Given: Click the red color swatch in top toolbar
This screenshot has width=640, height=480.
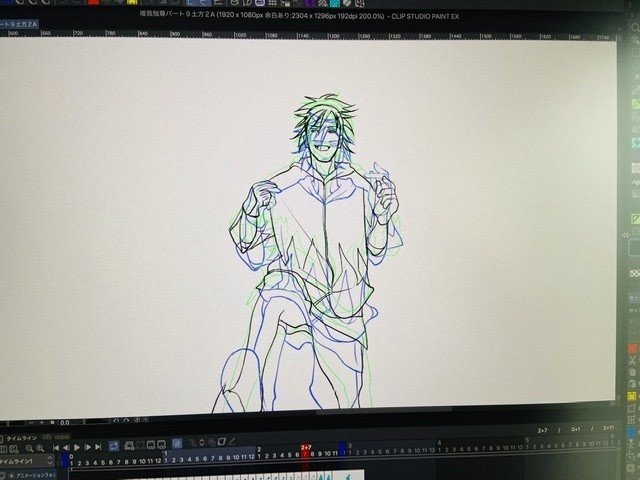Looking at the screenshot, I should tap(93, 2).
